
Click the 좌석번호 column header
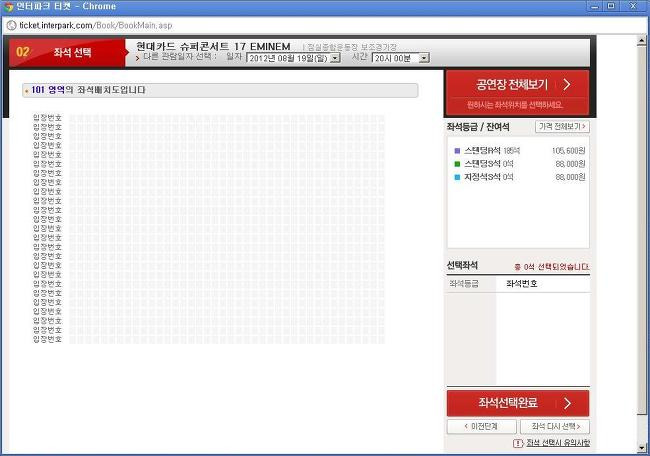click(x=521, y=284)
